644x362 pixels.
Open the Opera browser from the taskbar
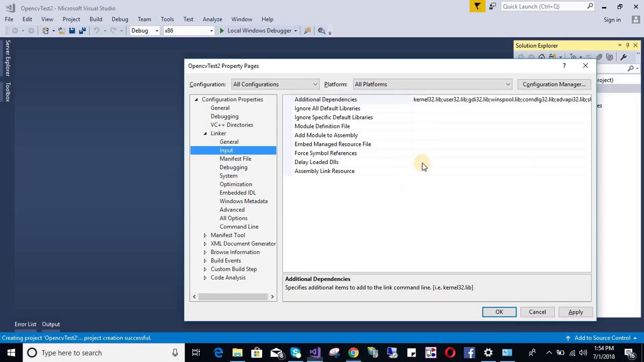click(x=450, y=352)
